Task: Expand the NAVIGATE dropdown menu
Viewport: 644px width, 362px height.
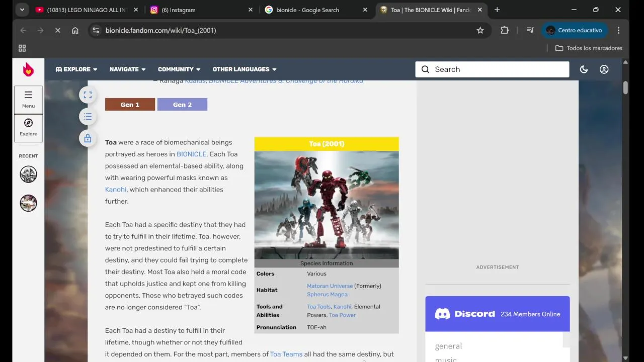Action: 128,69
